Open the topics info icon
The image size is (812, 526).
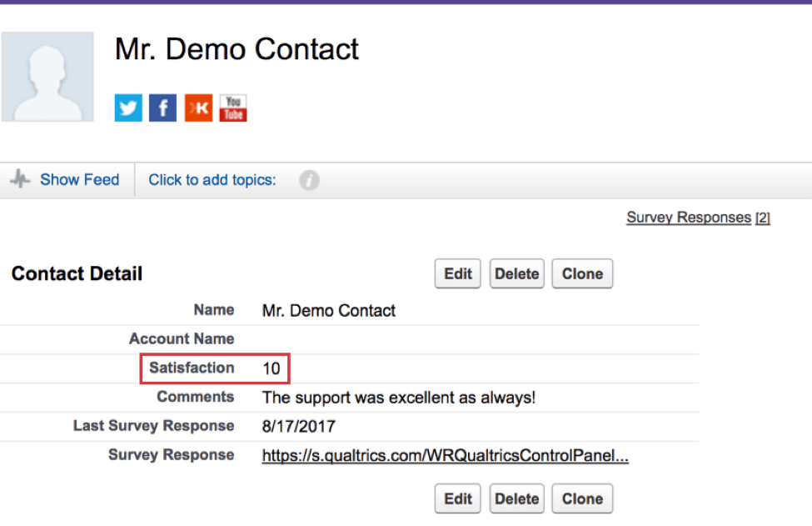[309, 179]
